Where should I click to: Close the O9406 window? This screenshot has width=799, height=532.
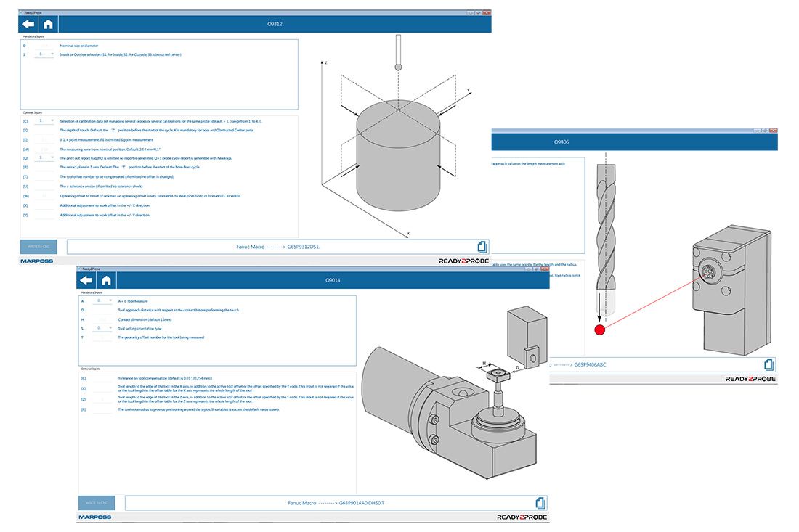[x=774, y=131]
